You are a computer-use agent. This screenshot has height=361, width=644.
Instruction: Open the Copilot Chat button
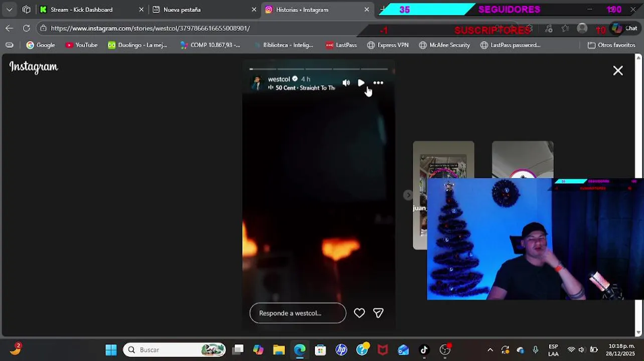pos(624,28)
